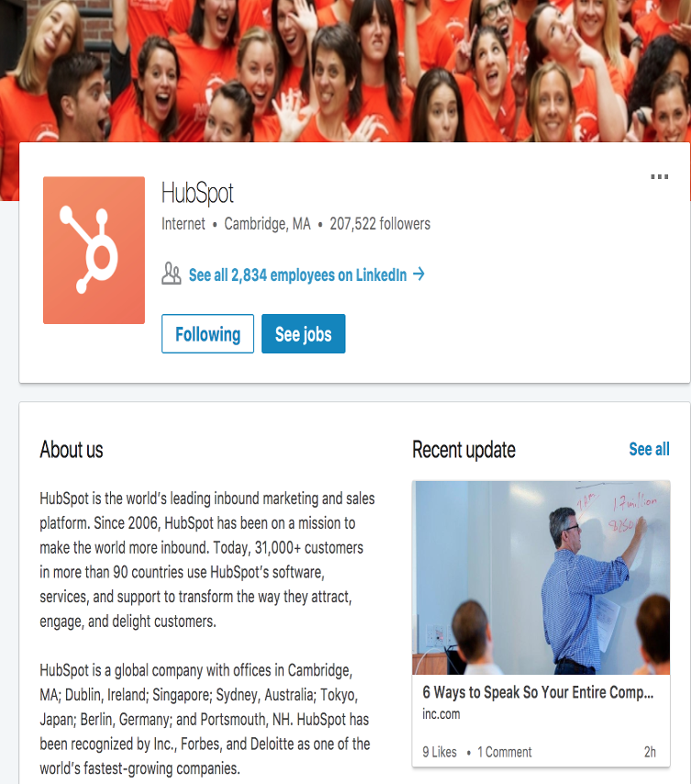Open the 1 Comment link
Viewport: 691px width, 784px height.
tap(504, 752)
